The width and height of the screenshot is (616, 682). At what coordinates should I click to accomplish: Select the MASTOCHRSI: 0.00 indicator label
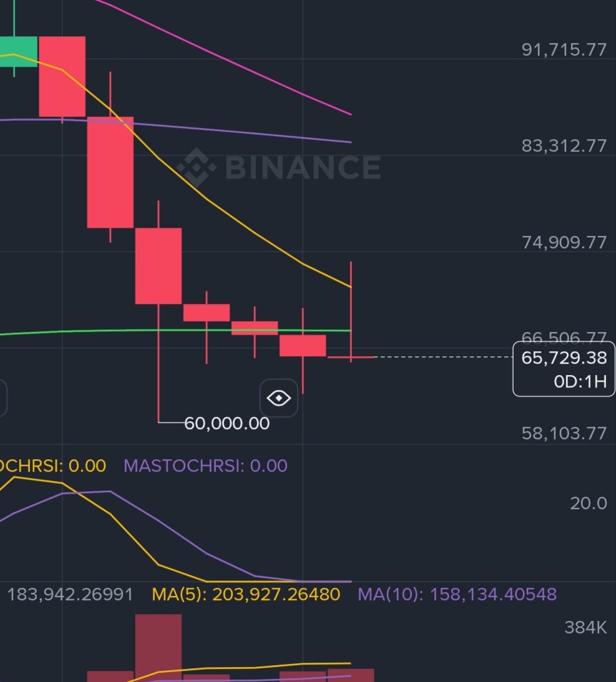[x=205, y=466]
